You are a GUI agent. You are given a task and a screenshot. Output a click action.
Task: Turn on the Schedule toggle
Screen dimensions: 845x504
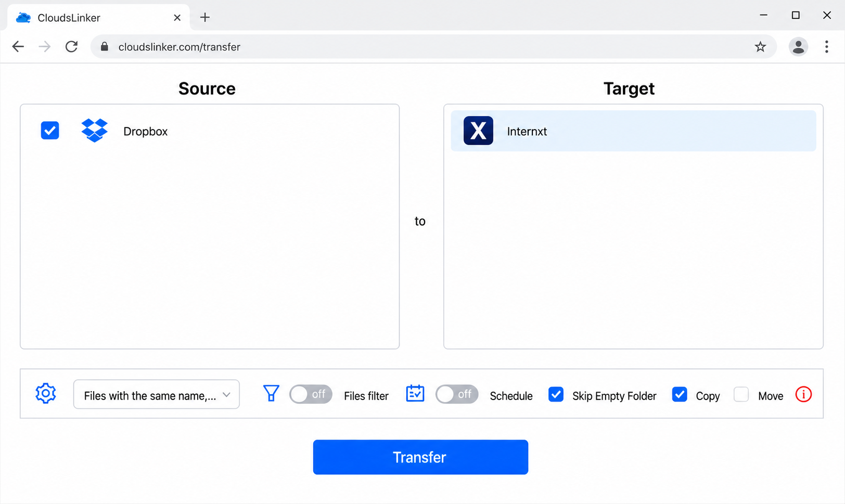coord(457,394)
